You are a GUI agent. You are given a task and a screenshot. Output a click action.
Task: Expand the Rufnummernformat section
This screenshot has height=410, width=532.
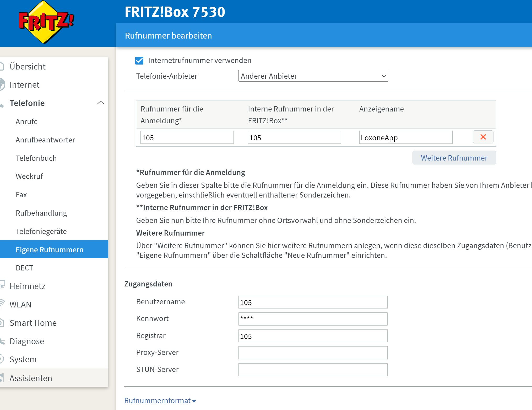pyautogui.click(x=160, y=401)
